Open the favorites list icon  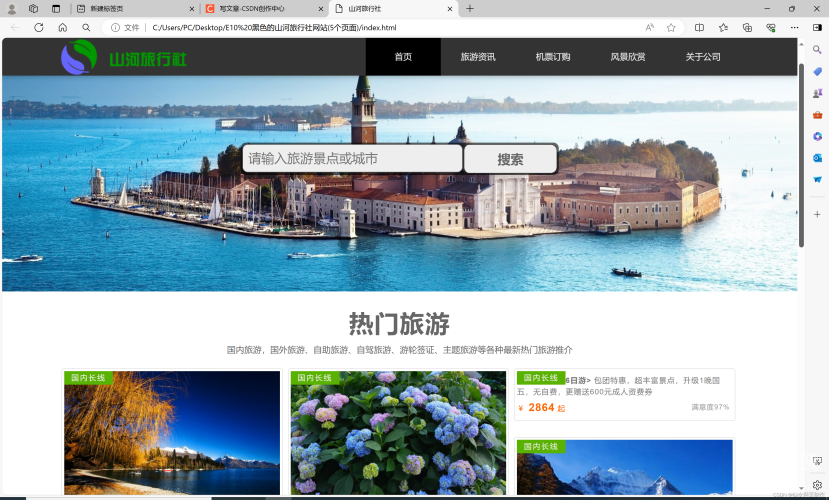pos(723,27)
